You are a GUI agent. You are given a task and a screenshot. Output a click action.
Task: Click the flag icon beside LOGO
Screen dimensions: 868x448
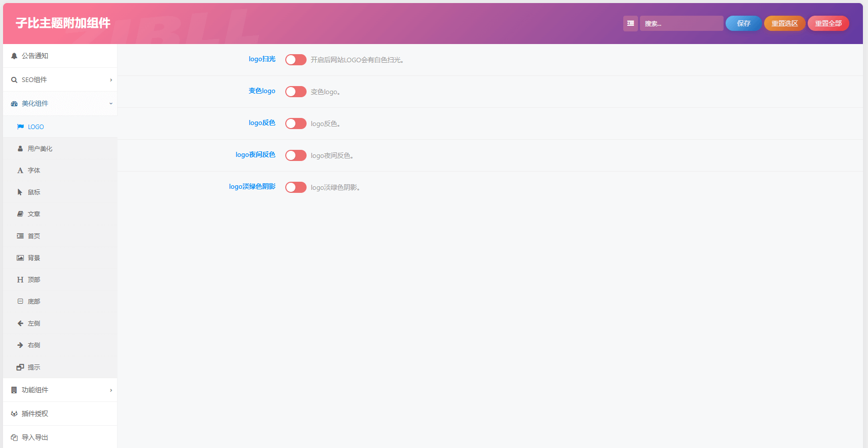pyautogui.click(x=20, y=127)
